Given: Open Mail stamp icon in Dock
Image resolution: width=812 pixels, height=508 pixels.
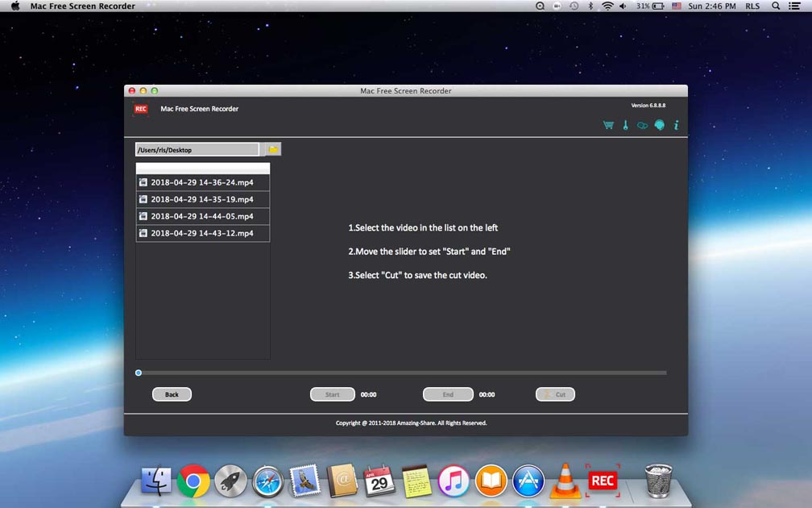Looking at the screenshot, I should pos(305,481).
